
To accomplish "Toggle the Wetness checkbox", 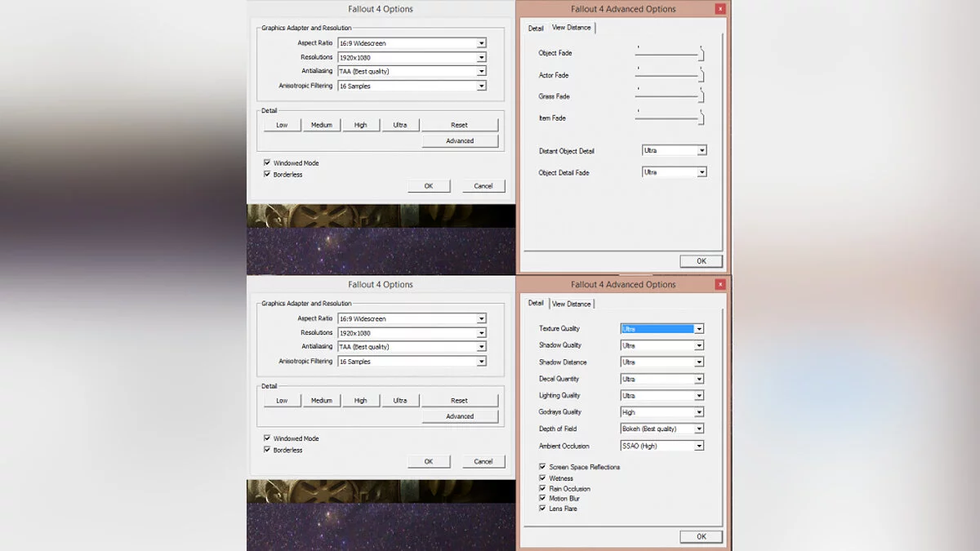I will (x=542, y=478).
